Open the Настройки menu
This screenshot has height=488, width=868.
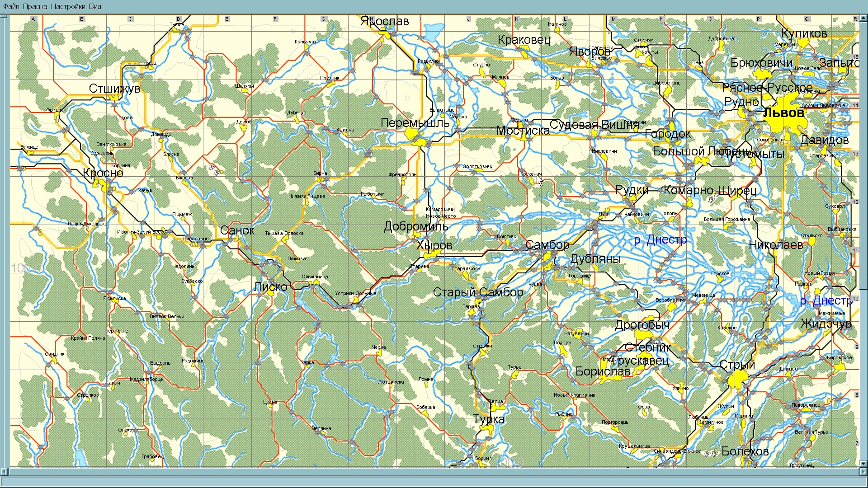pos(68,6)
